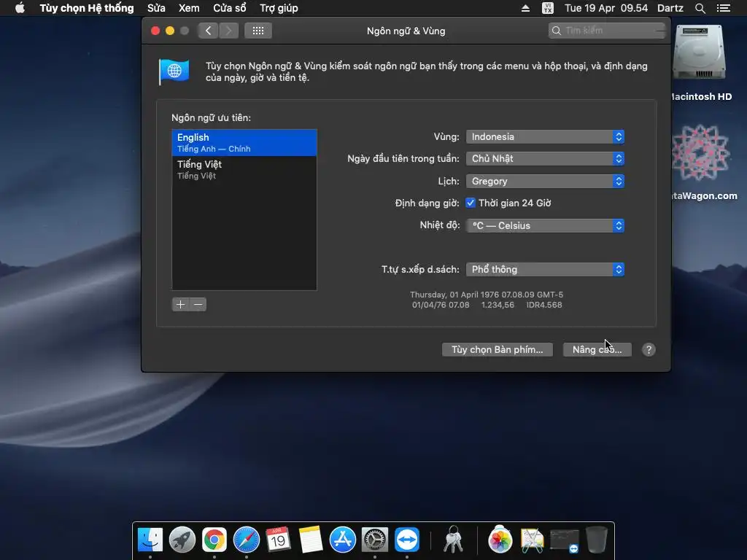This screenshot has width=747, height=560.
Task: Open help with the question mark button
Action: [x=649, y=349]
